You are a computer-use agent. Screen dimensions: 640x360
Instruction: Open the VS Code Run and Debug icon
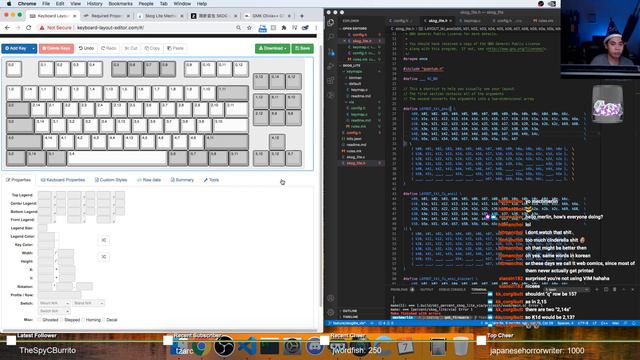(331, 66)
